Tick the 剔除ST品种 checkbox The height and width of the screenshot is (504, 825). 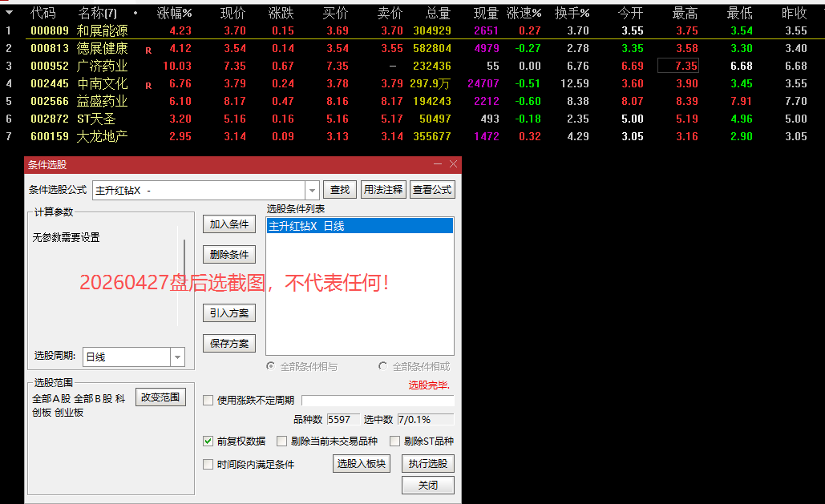point(394,441)
